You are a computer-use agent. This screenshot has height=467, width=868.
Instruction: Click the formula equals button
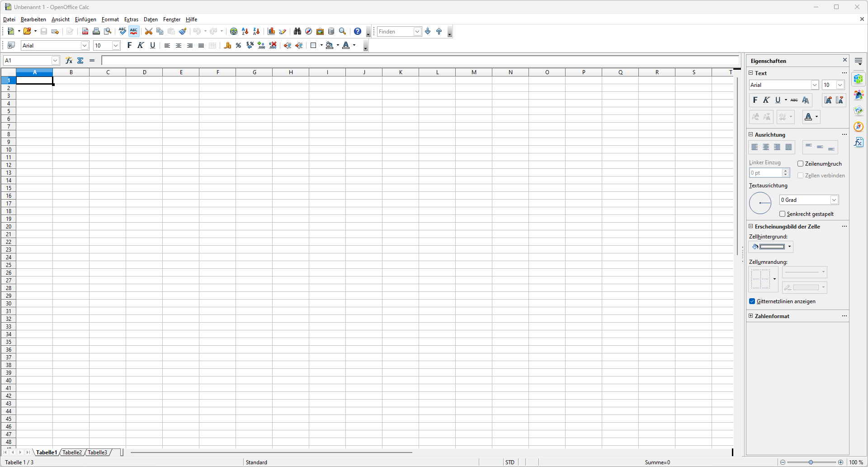pyautogui.click(x=92, y=60)
